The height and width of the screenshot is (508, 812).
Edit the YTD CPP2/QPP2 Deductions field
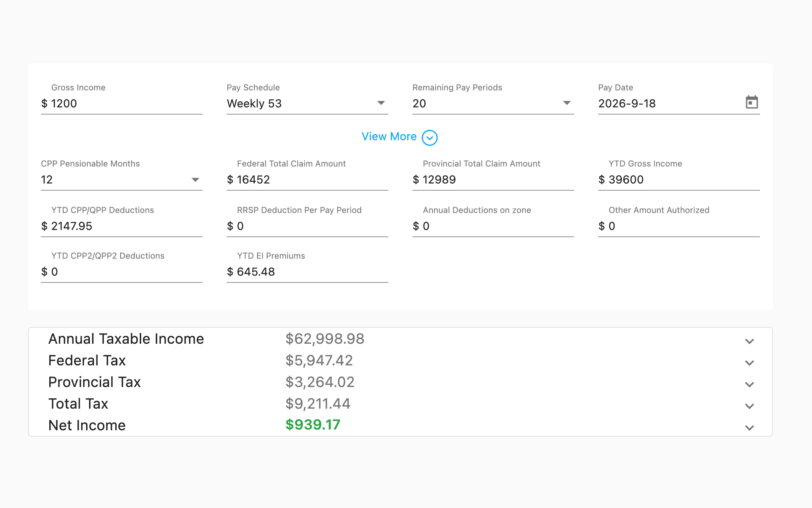point(121,272)
